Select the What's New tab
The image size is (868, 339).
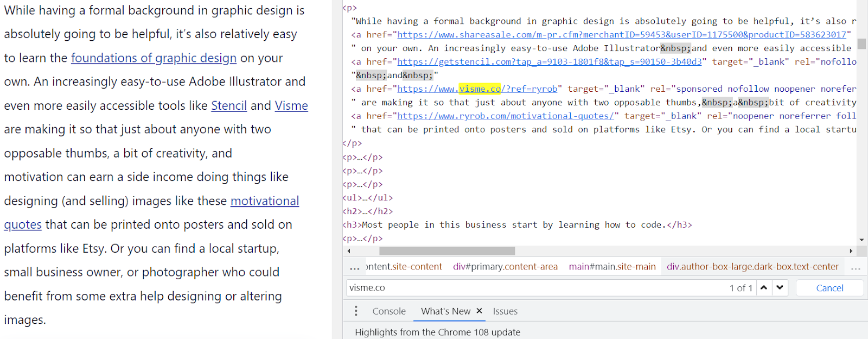[x=445, y=311]
